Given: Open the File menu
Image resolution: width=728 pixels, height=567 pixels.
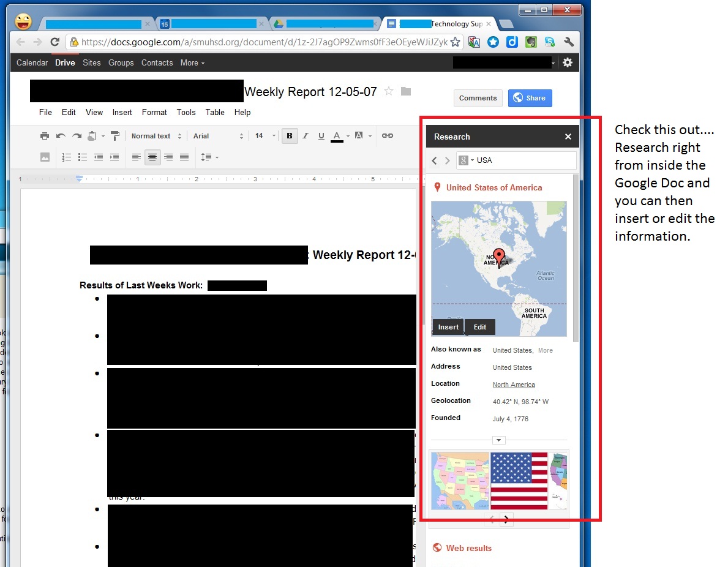Looking at the screenshot, I should point(45,113).
